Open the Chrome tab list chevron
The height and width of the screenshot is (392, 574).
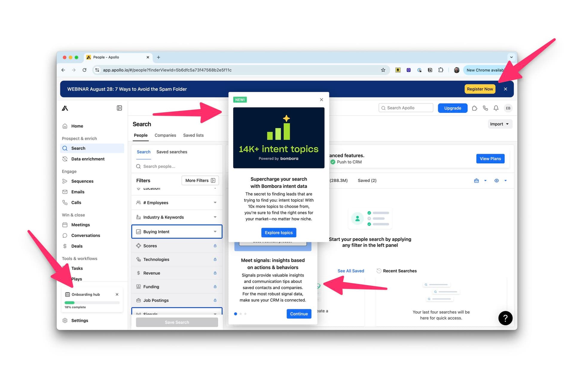tap(511, 57)
